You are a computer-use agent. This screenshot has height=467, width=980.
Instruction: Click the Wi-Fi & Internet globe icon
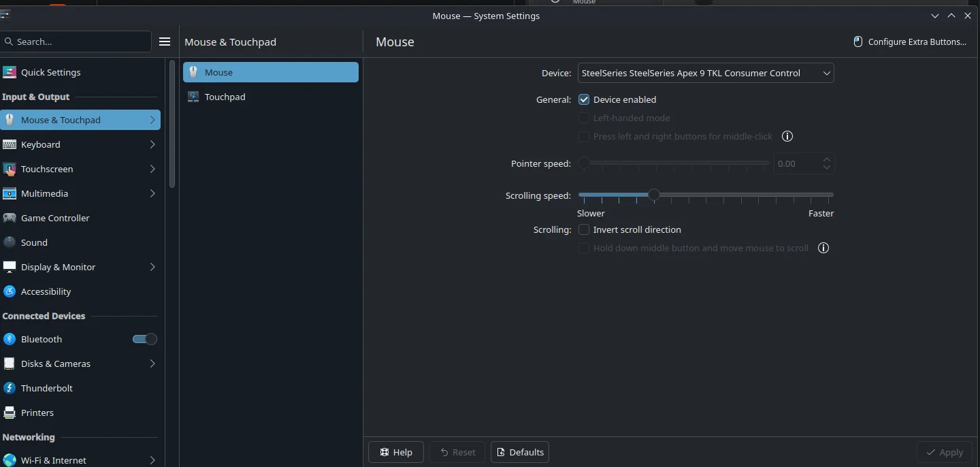click(10, 460)
